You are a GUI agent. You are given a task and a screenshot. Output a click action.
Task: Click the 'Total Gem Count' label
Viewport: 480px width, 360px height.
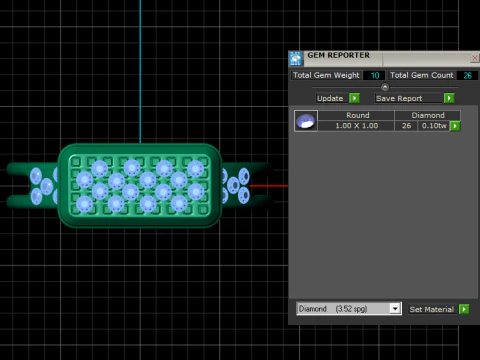[422, 75]
